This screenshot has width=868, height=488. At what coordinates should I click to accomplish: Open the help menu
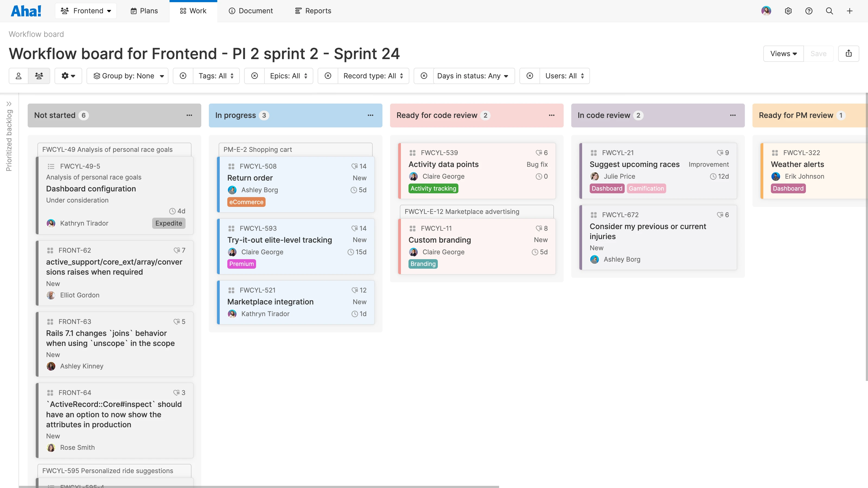click(809, 11)
